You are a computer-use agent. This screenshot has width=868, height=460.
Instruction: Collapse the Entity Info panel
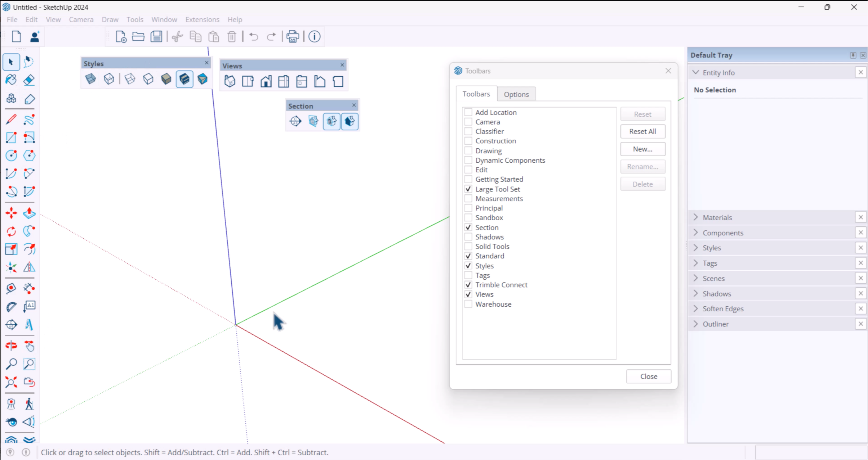pyautogui.click(x=696, y=72)
